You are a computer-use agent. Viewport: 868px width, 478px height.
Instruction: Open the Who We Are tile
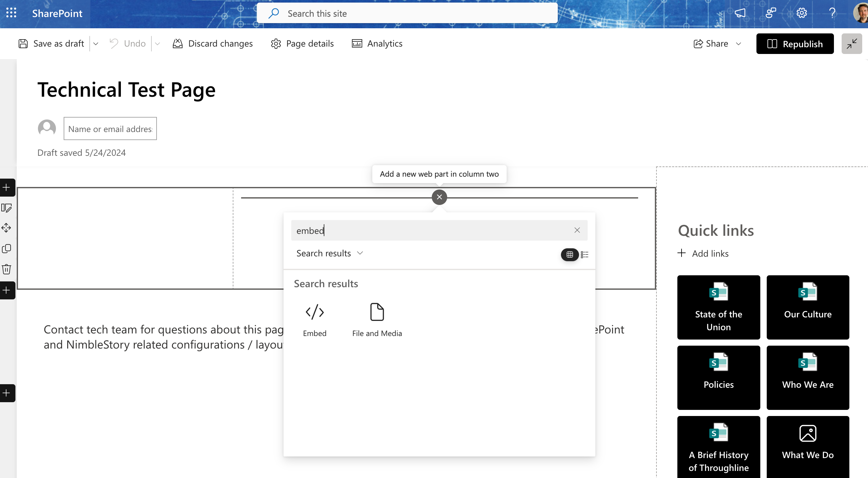[x=808, y=378]
